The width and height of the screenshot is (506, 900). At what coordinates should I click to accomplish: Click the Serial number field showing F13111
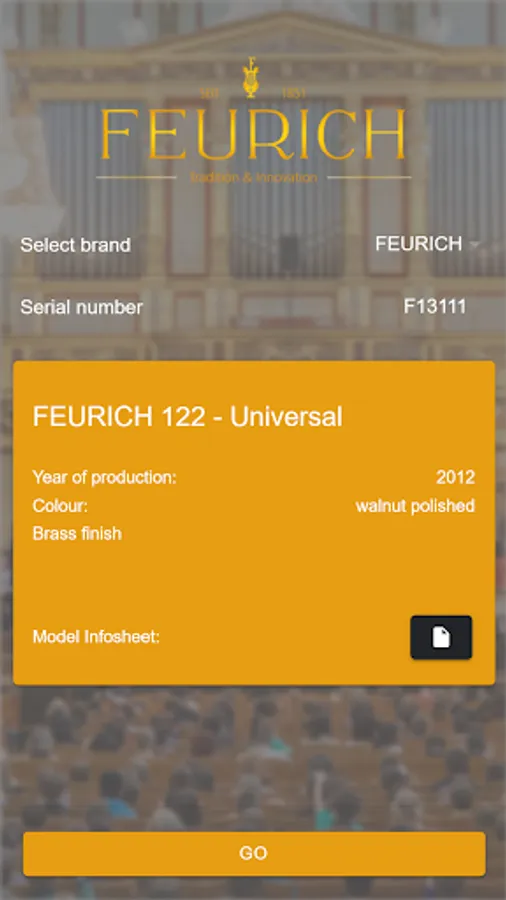434,307
